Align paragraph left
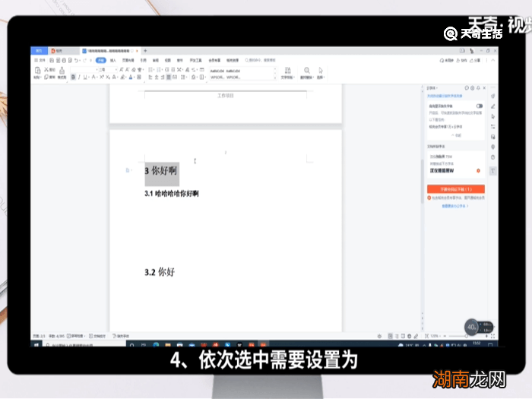 pyautogui.click(x=150, y=78)
